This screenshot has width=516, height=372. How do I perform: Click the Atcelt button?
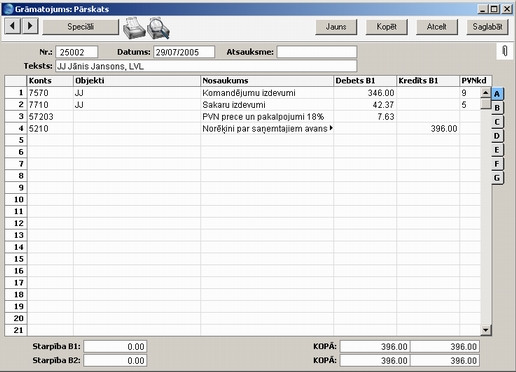437,27
